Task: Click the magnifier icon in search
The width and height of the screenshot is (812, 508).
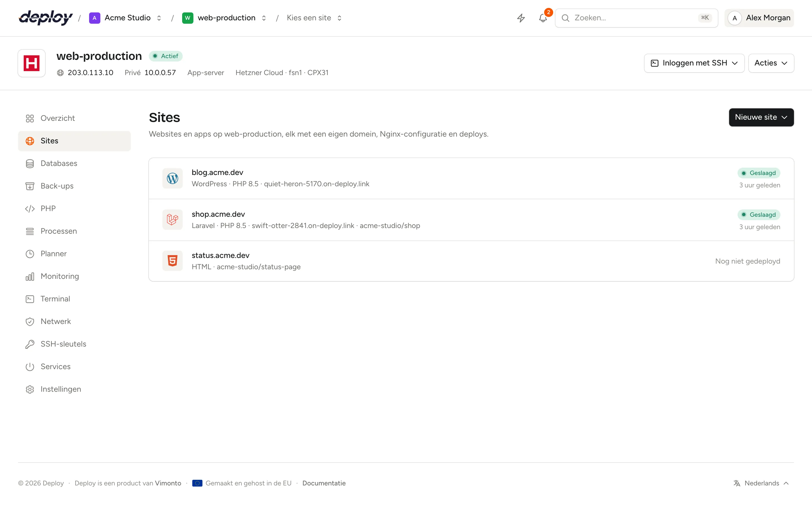Action: coord(565,18)
